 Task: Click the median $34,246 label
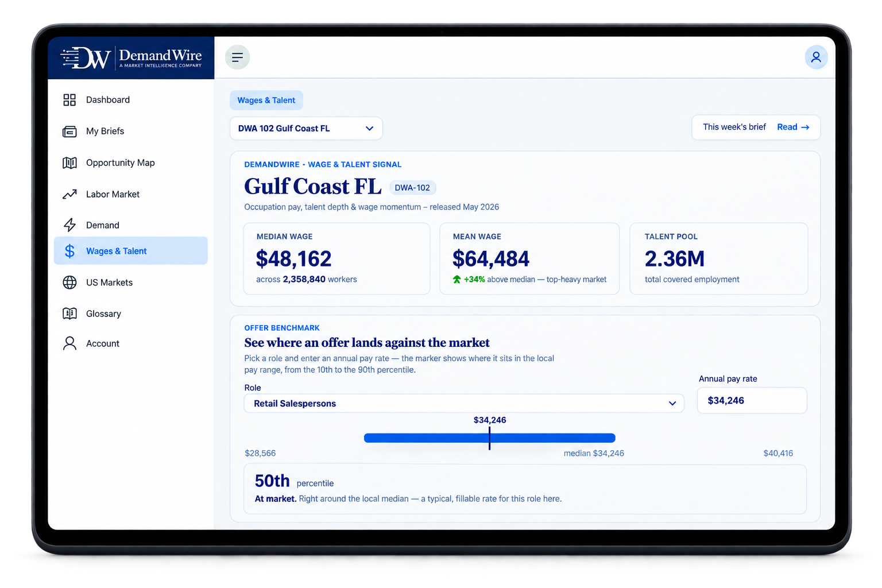[x=594, y=454]
